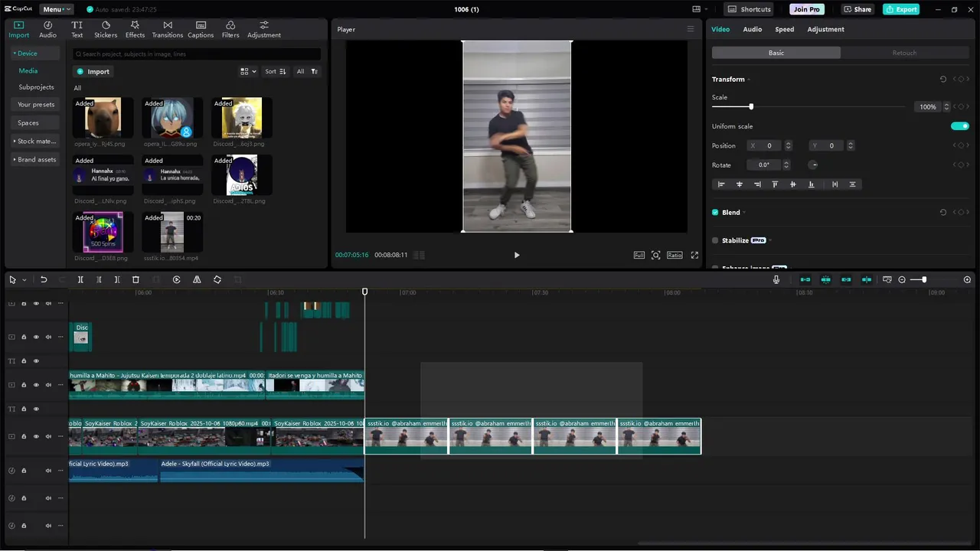
Task: Open the Adjustment tab in inspector
Action: click(825, 29)
